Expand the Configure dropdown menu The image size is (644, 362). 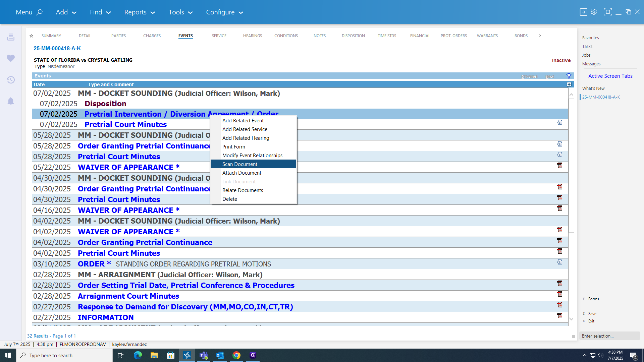224,12
